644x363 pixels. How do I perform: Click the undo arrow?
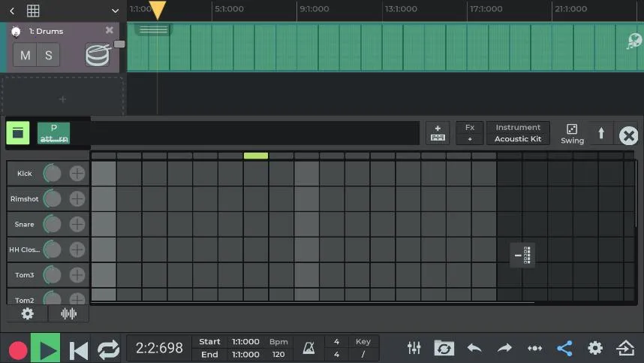tap(474, 348)
